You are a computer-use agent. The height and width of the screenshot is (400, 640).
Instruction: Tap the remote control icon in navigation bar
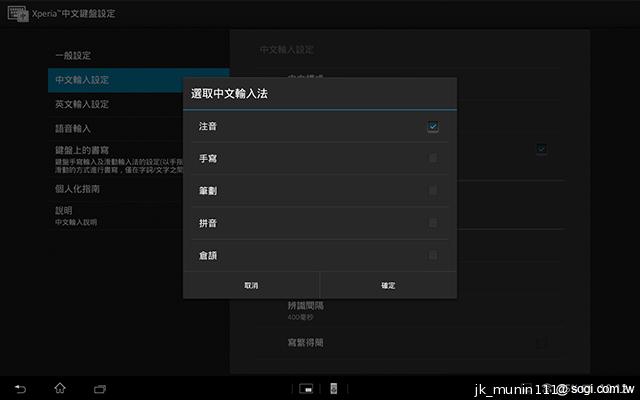point(333,389)
